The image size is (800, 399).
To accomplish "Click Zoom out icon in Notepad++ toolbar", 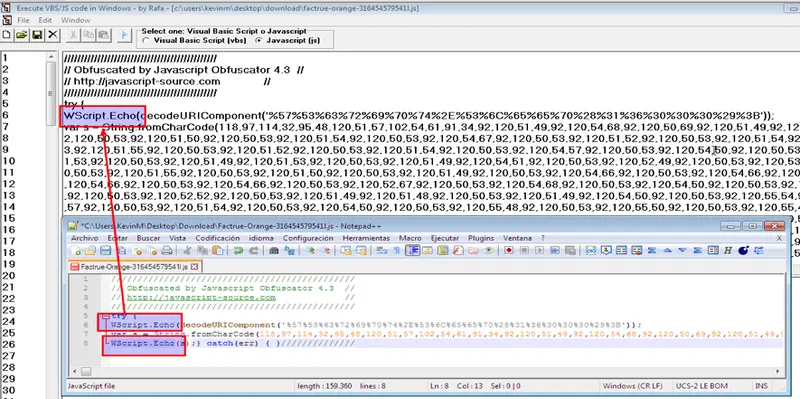I will (327, 251).
